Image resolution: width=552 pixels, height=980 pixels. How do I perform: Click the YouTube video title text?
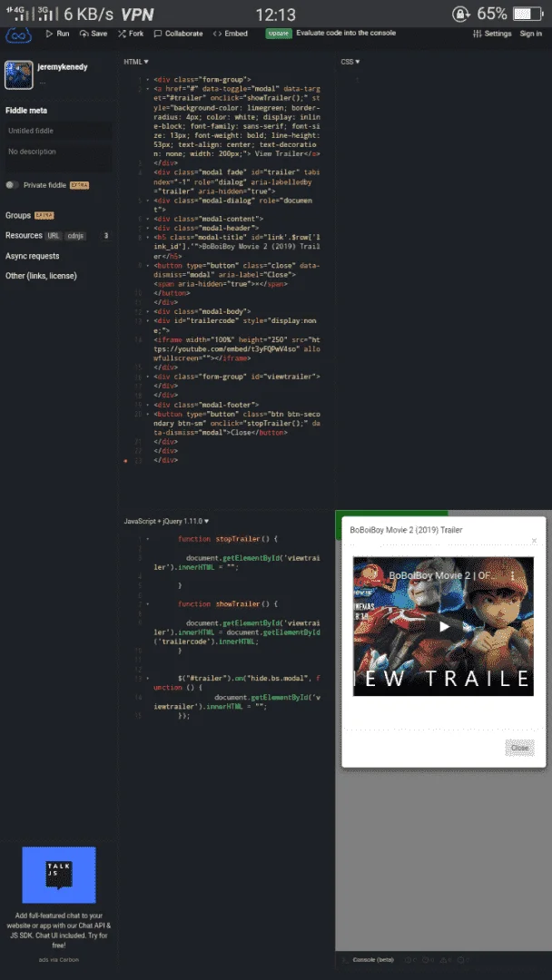point(443,575)
